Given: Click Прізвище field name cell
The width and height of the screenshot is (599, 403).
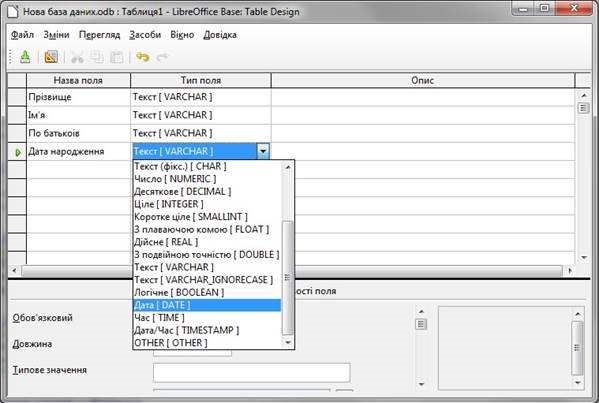Looking at the screenshot, I should pyautogui.click(x=78, y=97).
